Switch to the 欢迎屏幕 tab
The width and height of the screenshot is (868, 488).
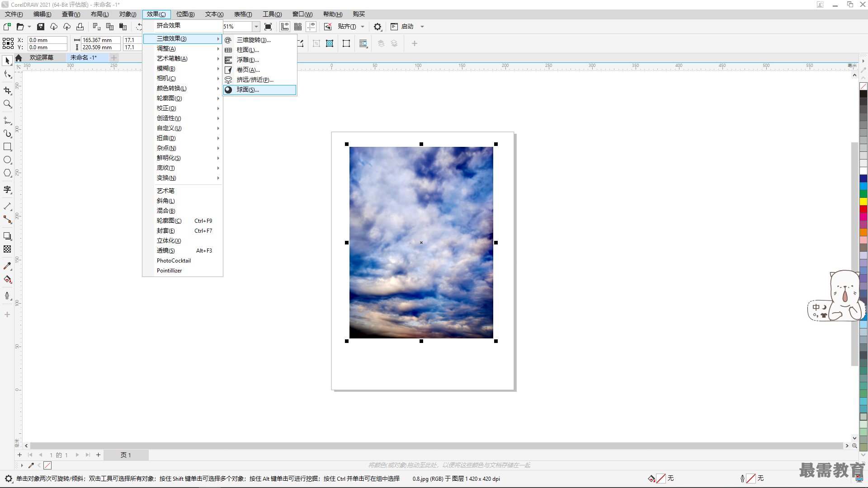coord(42,57)
